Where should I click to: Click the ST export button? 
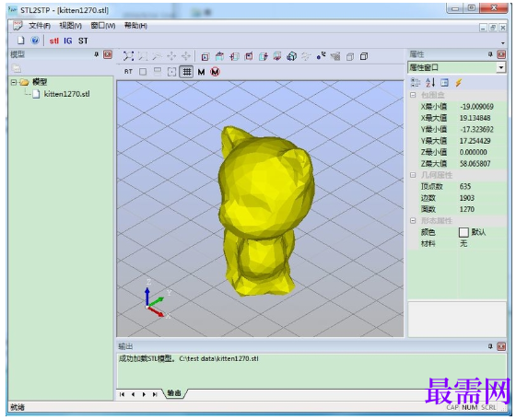[x=83, y=41]
